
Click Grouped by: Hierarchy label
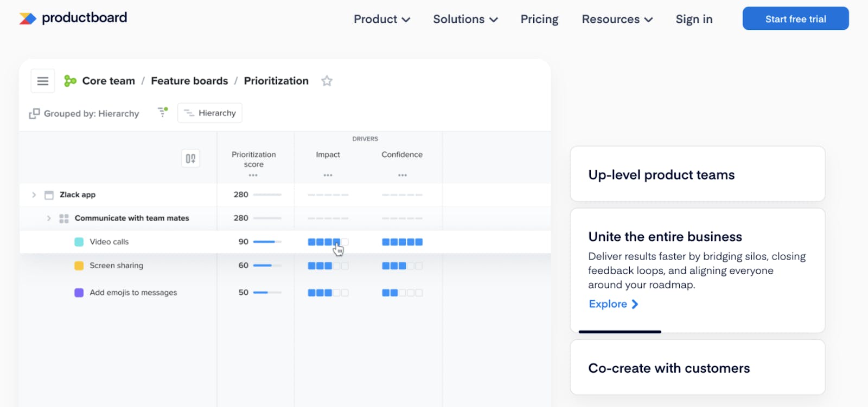point(91,113)
